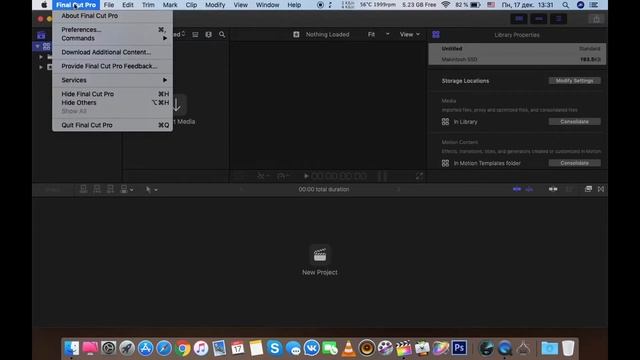Click the libraries sidebar icon

click(41, 35)
